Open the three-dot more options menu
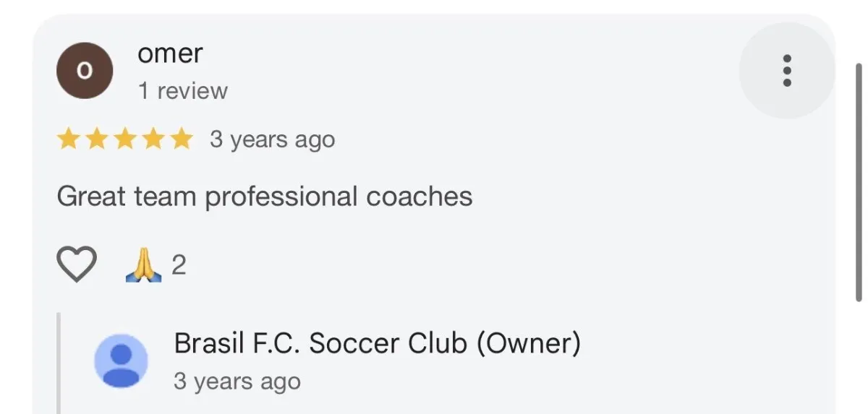The width and height of the screenshot is (868, 414). pyautogui.click(x=787, y=71)
